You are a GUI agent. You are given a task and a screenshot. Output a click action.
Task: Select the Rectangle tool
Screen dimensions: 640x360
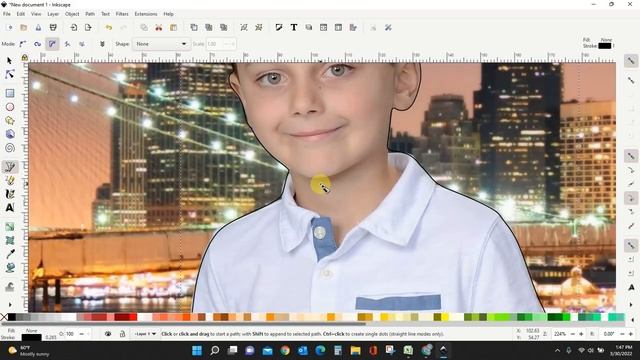click(x=10, y=93)
